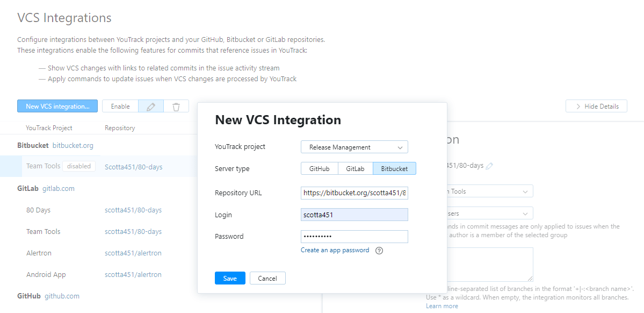Select the Password input field
The height and width of the screenshot is (313, 644).
tap(354, 236)
